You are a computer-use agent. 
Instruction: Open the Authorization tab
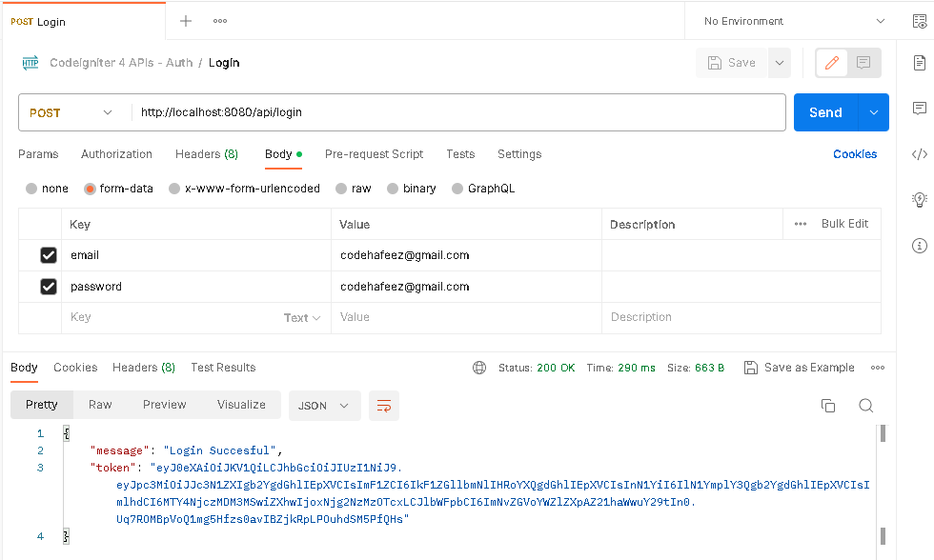coord(116,154)
